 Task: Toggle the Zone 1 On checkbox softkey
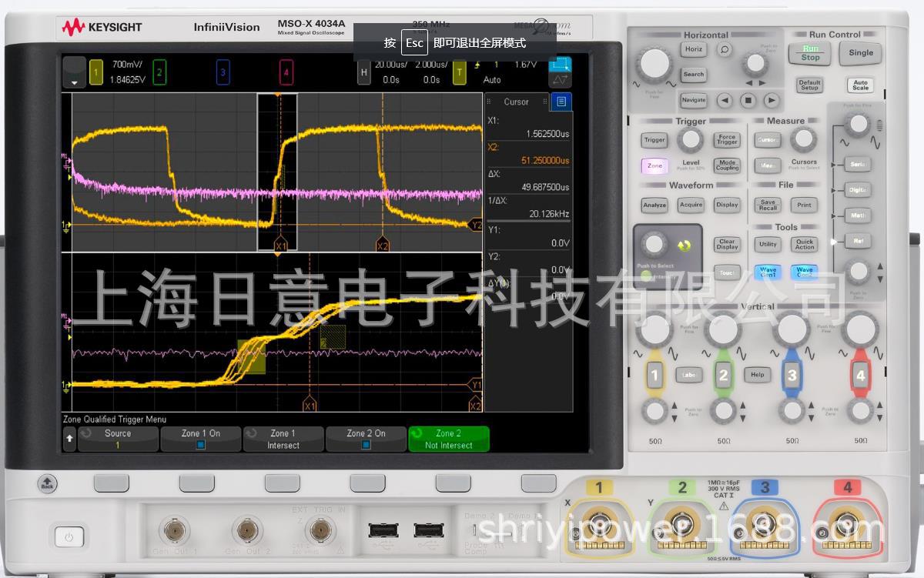tap(200, 439)
